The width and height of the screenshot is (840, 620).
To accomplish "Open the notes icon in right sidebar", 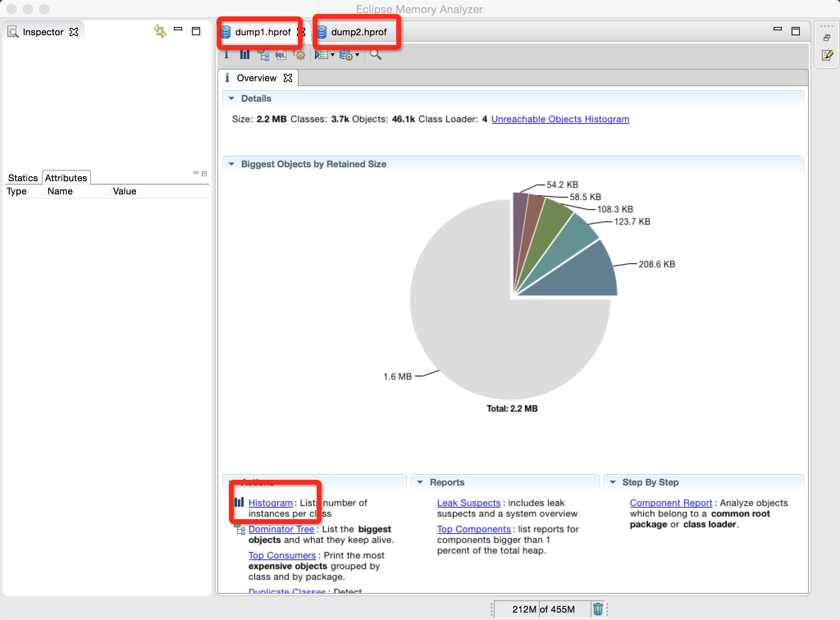I will [827, 55].
